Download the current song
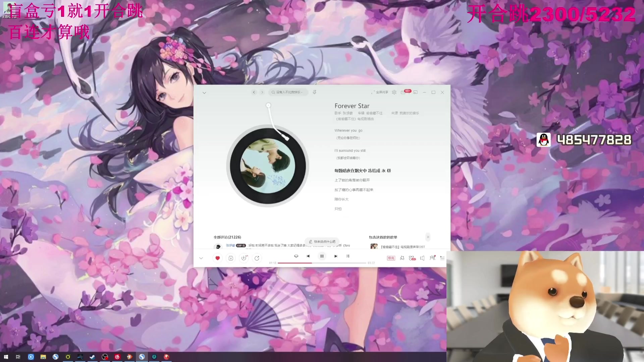Image resolution: width=644 pixels, height=362 pixels. tap(244, 258)
